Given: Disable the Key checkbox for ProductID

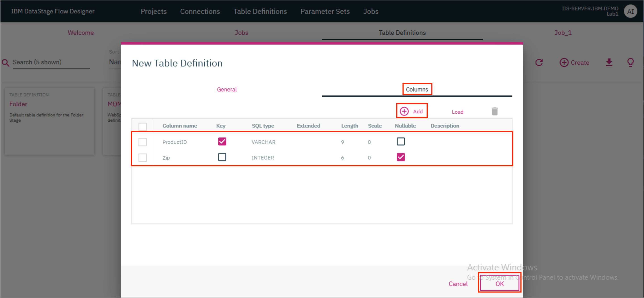Looking at the screenshot, I should (222, 141).
